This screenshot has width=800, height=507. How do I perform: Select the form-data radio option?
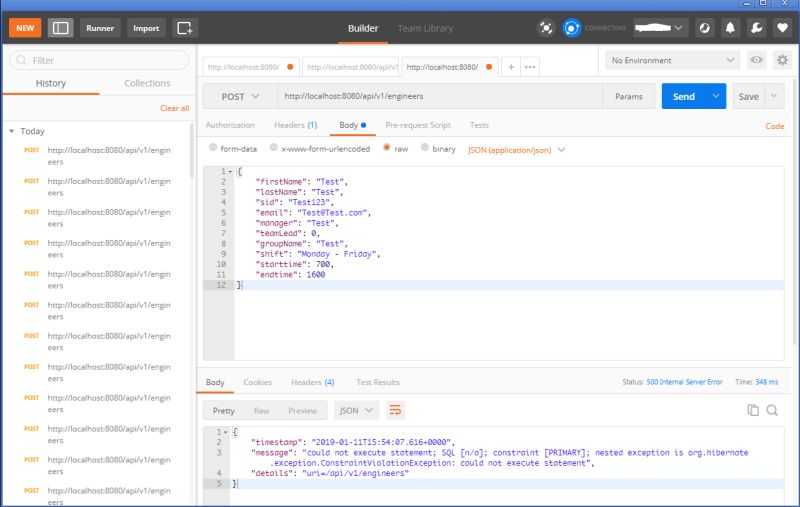[213, 147]
